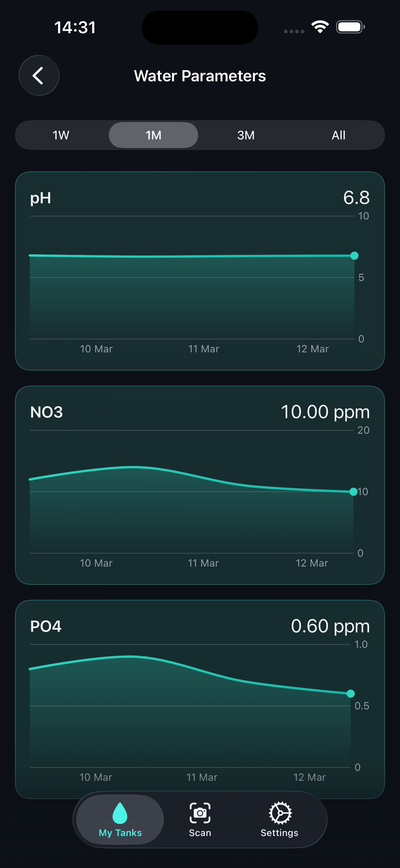Tap the NO3 card title
Image resolution: width=400 pixels, height=868 pixels.
(47, 412)
